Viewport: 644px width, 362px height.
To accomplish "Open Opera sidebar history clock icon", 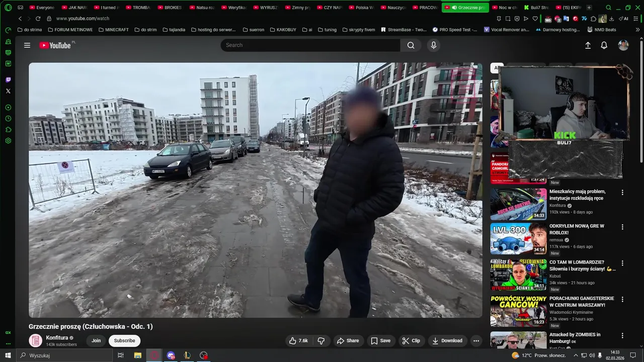I will point(8,119).
